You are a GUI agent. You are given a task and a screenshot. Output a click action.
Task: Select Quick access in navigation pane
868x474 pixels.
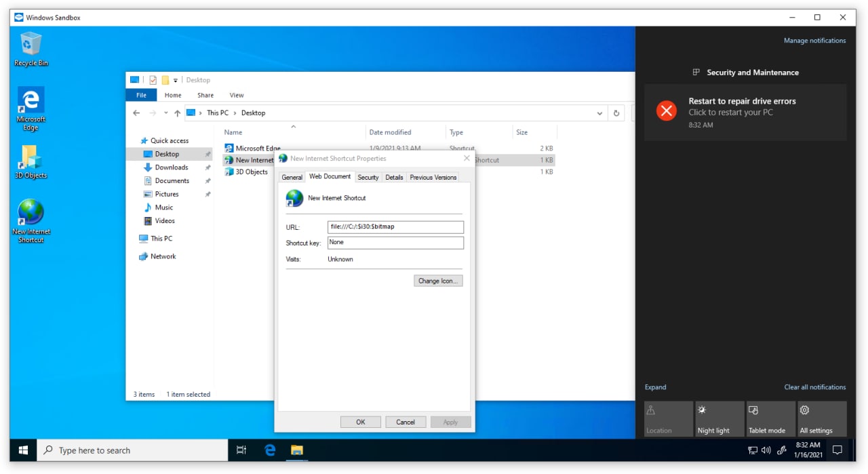[x=170, y=140]
